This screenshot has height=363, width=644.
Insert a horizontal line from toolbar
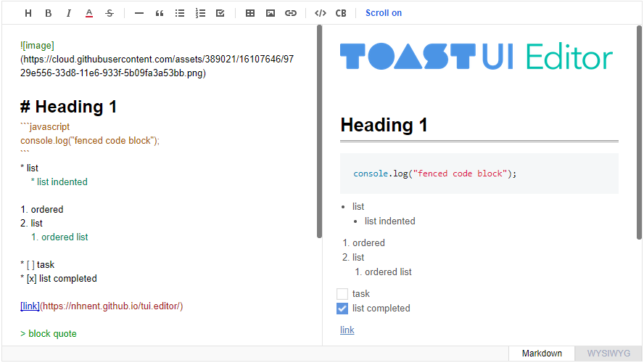tap(139, 13)
